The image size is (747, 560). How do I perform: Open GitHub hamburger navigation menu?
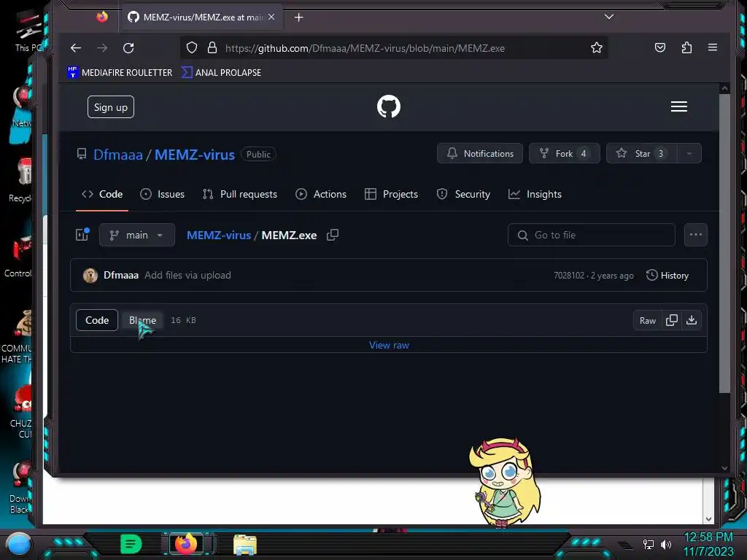pos(679,106)
